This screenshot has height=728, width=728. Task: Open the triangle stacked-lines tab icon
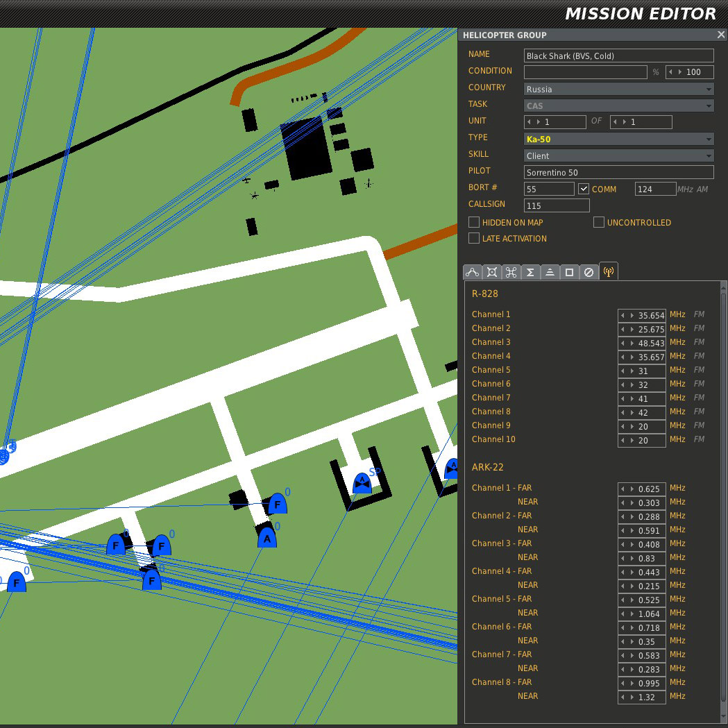[550, 272]
